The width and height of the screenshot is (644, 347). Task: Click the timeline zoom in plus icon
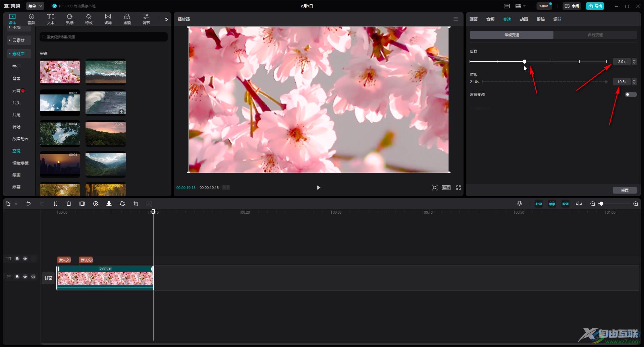click(636, 204)
